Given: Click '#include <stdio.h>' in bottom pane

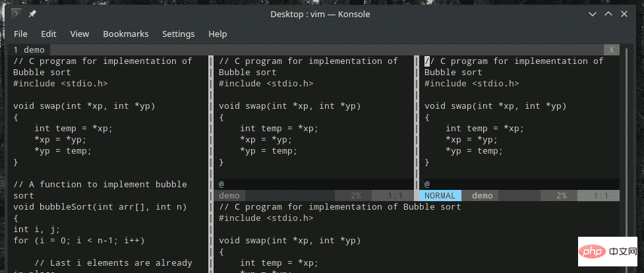Looking at the screenshot, I should pos(266,218).
